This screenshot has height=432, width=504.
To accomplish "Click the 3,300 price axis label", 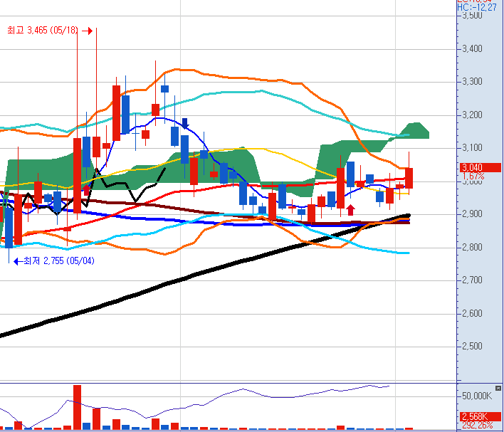I will point(472,82).
